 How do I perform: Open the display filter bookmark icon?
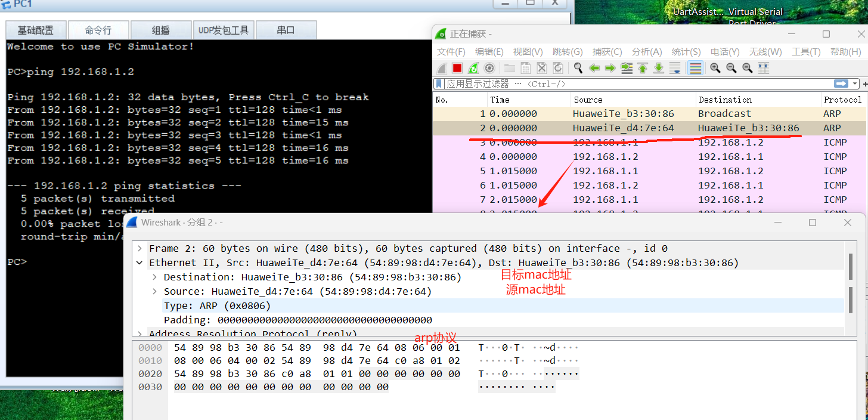coord(439,84)
